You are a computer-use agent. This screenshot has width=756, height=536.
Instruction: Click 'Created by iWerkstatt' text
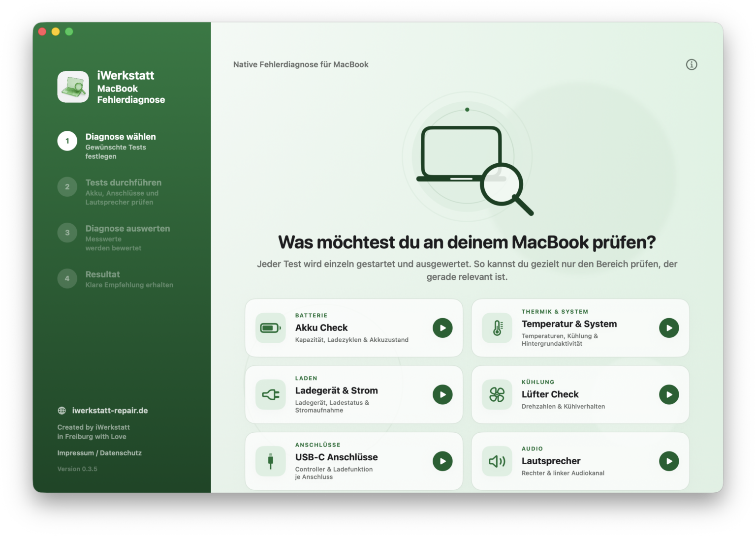(94, 427)
